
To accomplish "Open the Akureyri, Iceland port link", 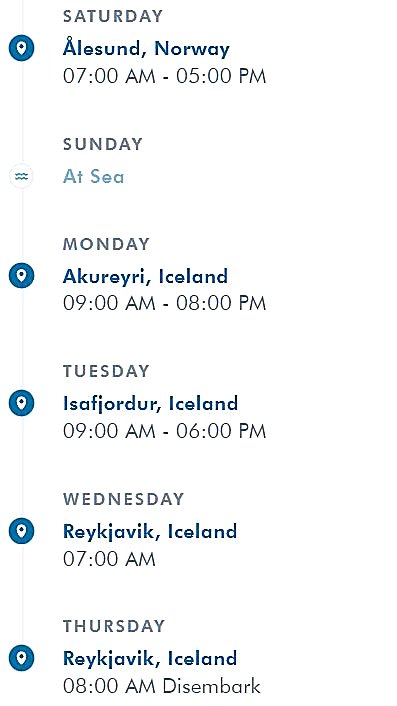I will [x=145, y=276].
